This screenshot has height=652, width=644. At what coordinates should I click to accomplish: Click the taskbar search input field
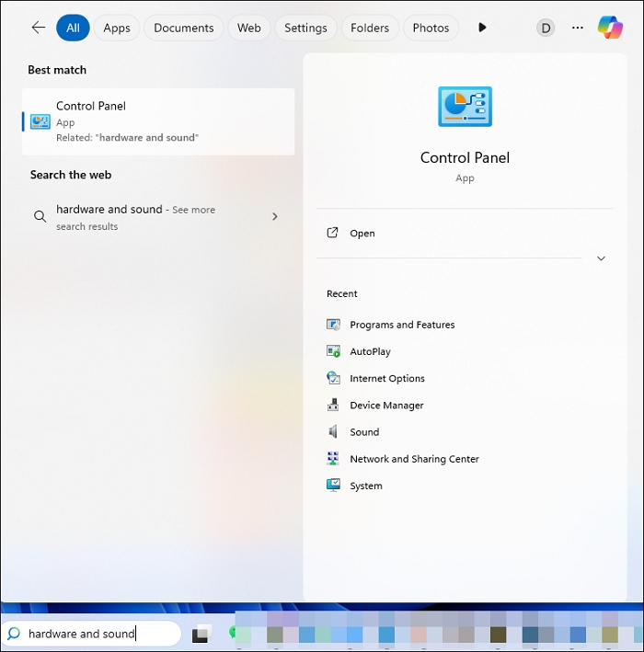coord(92,634)
